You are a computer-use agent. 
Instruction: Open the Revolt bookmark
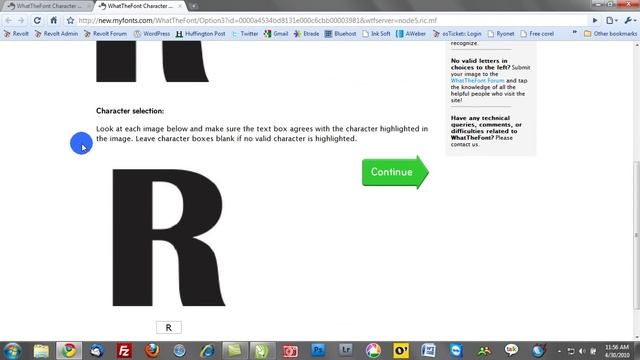point(16,34)
